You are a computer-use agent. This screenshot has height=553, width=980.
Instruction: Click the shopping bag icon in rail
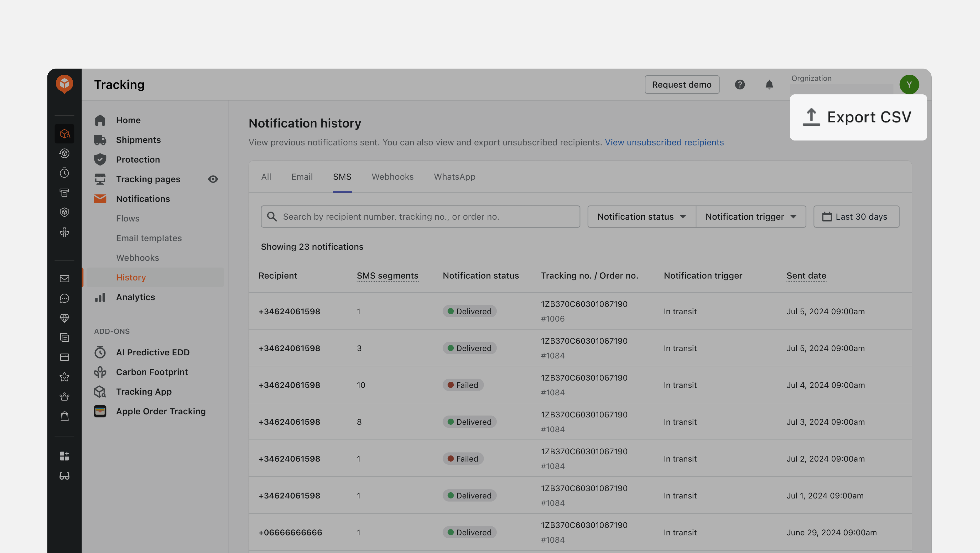(64, 416)
